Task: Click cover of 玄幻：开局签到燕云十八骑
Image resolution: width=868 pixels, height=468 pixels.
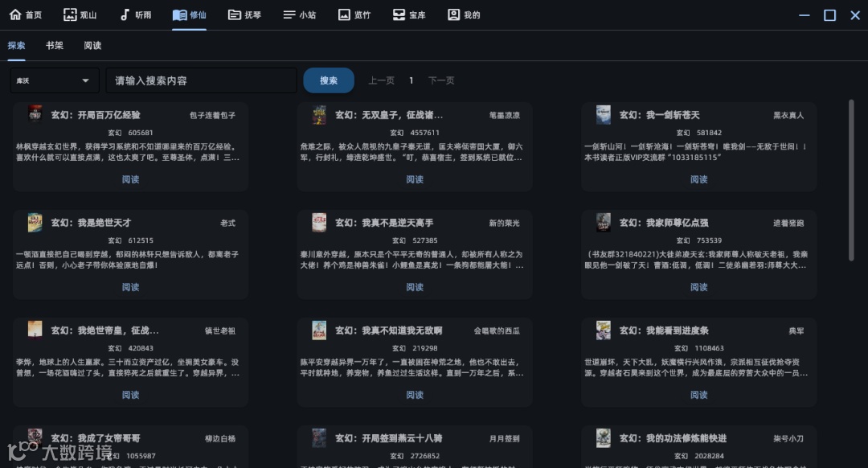Action: [x=319, y=437]
